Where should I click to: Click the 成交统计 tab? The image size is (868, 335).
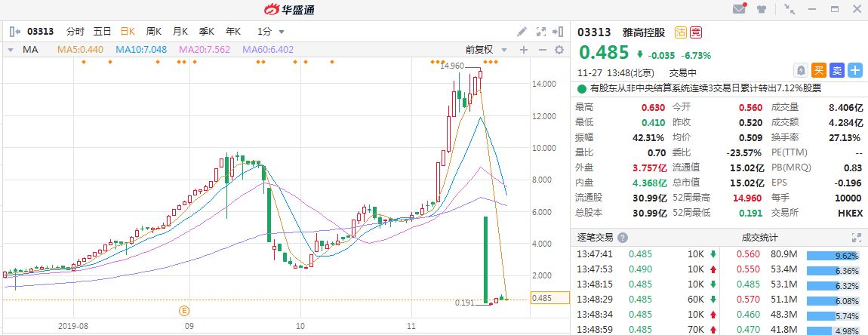tap(759, 238)
